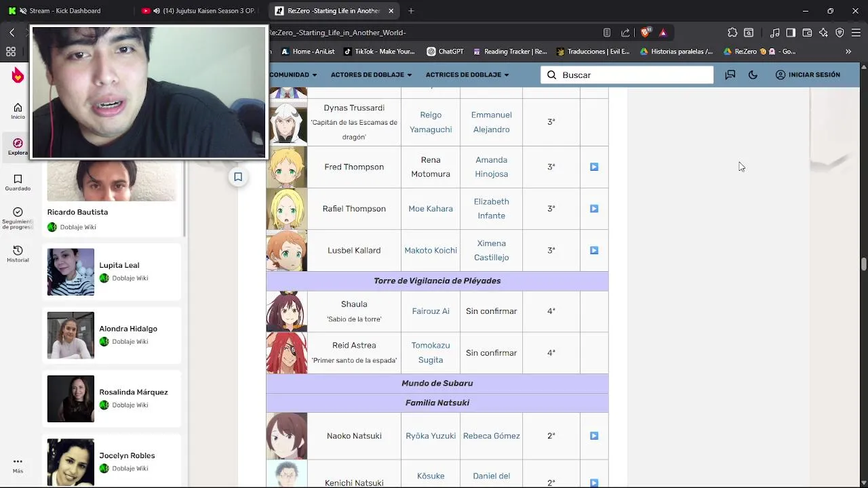Open Seguimiento de progreso in sidebar
868x488 pixels.
pos(18,218)
